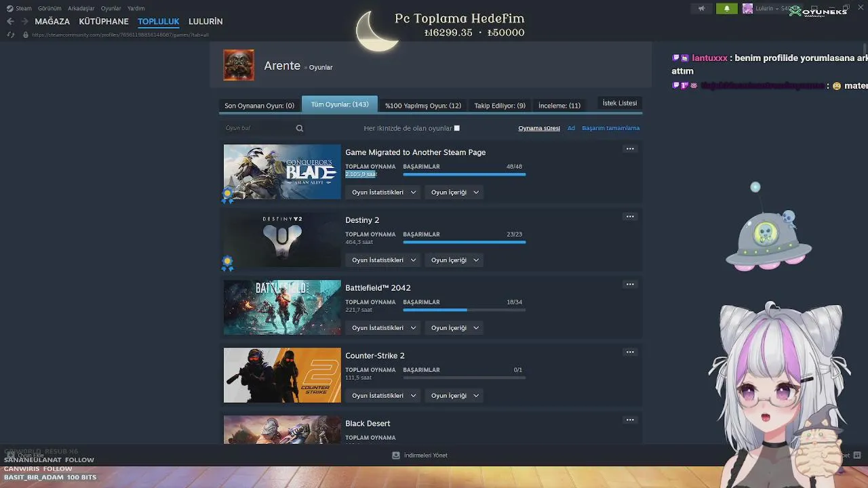Expand Oyun İçeriği for Conqueror's Blade row
The height and width of the screenshot is (488, 868).
(x=454, y=192)
